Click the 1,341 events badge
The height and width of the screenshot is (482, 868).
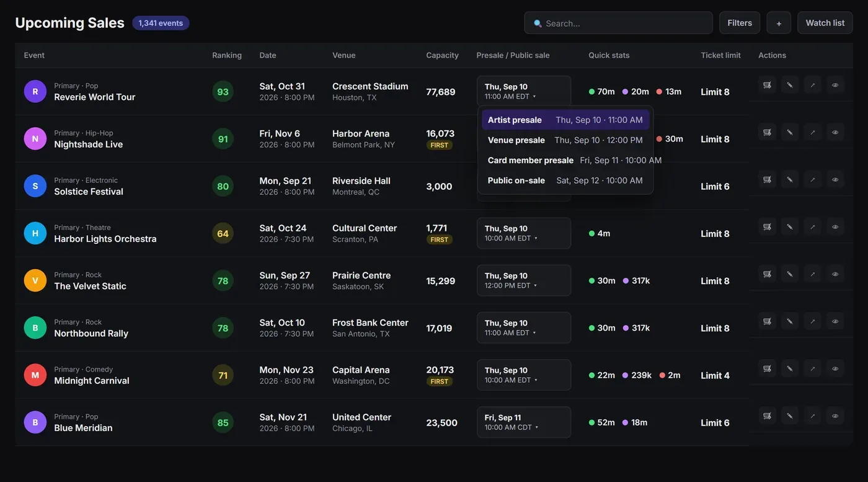click(x=161, y=23)
